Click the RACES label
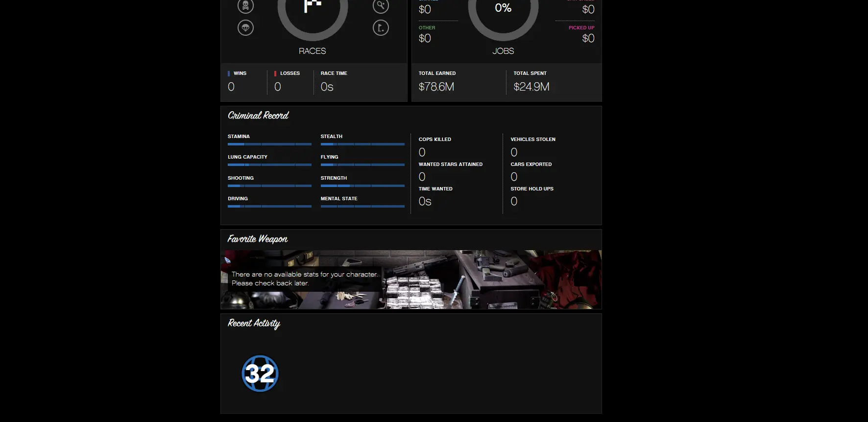Image resolution: width=868 pixels, height=422 pixels. pos(312,51)
